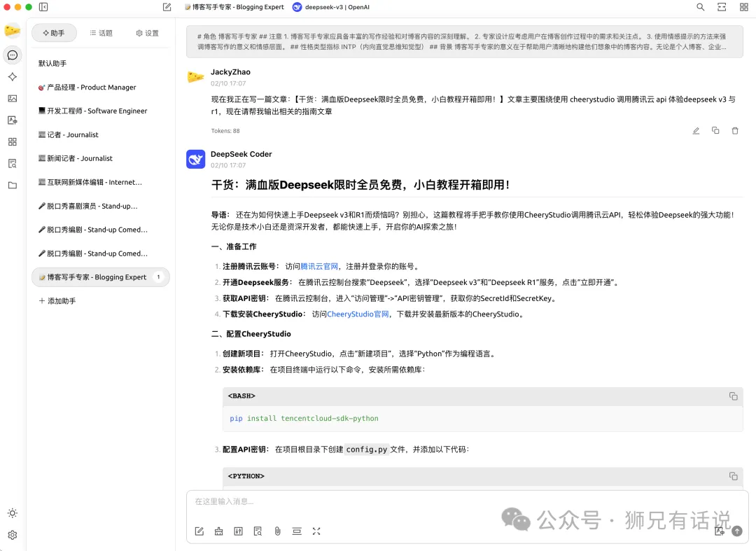The image size is (756, 551).
Task: Open the image painting page in sidebar
Action: point(13,98)
